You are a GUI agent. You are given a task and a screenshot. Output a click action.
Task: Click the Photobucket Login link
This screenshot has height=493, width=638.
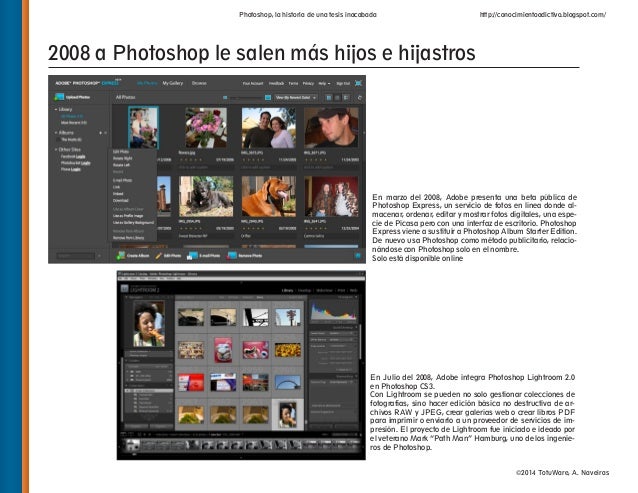pos(76,163)
